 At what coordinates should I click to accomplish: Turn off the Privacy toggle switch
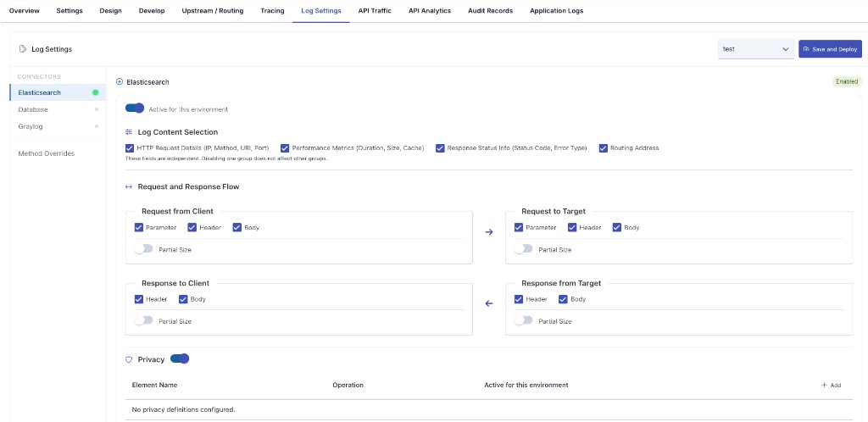pos(180,359)
